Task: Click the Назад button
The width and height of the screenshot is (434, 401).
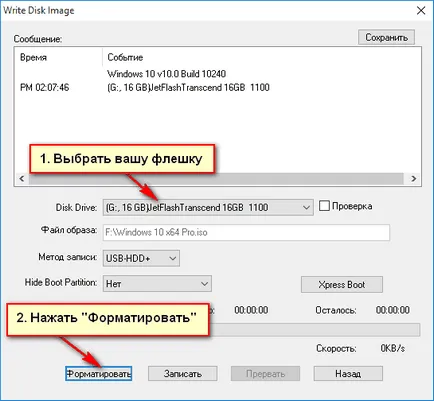Action: [348, 374]
